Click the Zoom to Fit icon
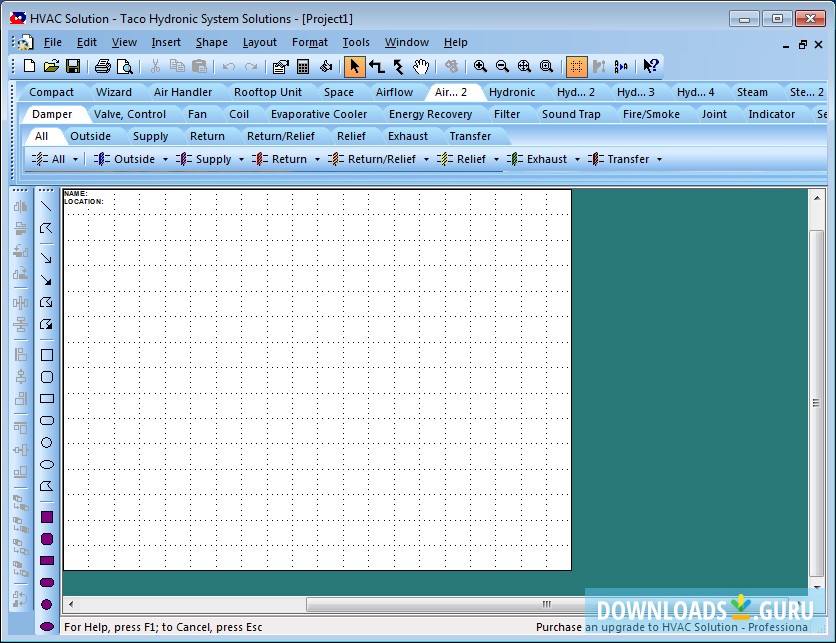Image resolution: width=836 pixels, height=643 pixels. point(524,66)
